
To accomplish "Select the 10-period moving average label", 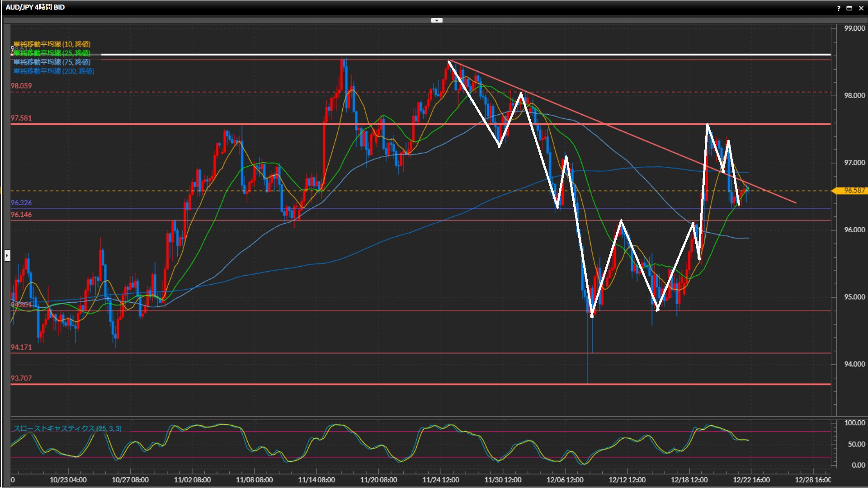I will (x=52, y=44).
